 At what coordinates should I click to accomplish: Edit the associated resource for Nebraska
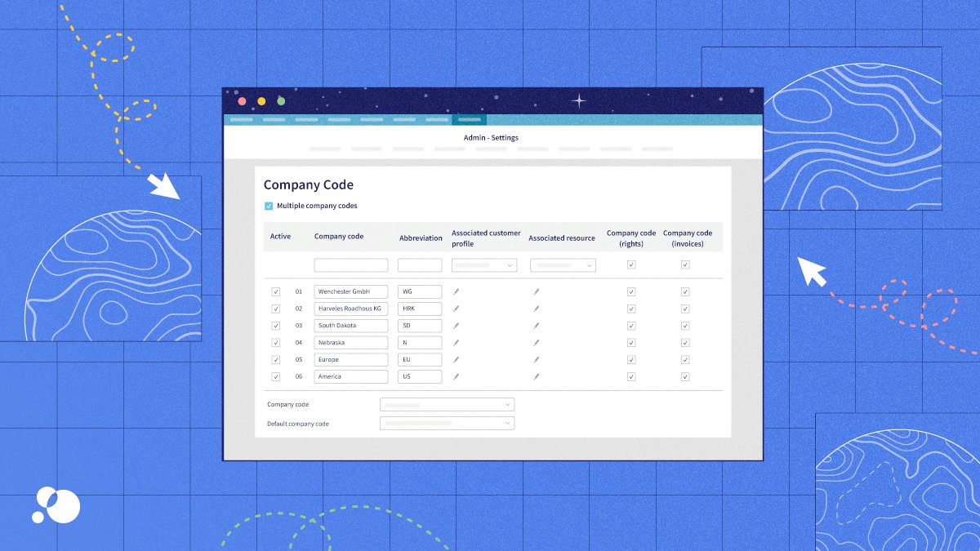pyautogui.click(x=537, y=342)
